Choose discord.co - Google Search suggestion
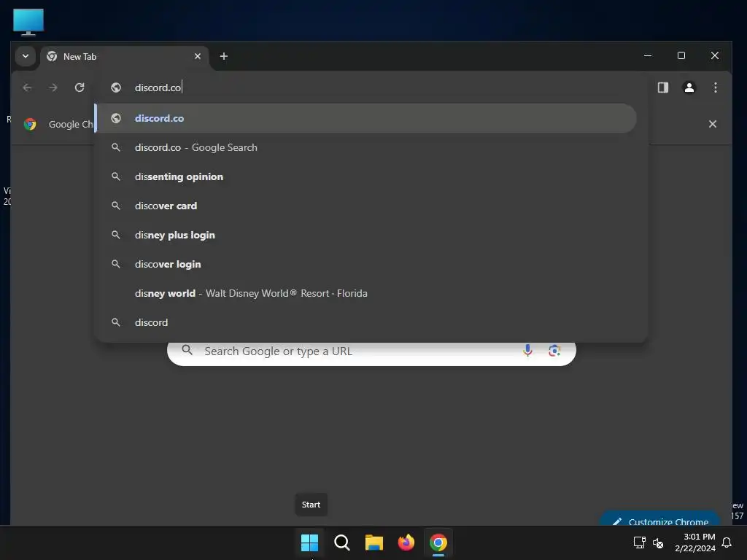Image resolution: width=747 pixels, height=560 pixels. click(365, 147)
